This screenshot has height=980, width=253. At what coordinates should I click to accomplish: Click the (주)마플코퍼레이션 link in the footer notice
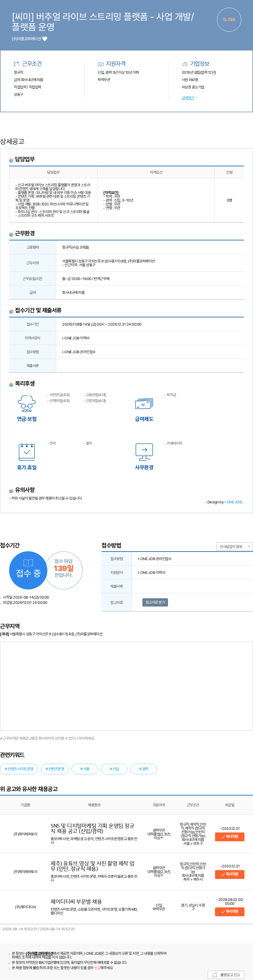point(40,953)
